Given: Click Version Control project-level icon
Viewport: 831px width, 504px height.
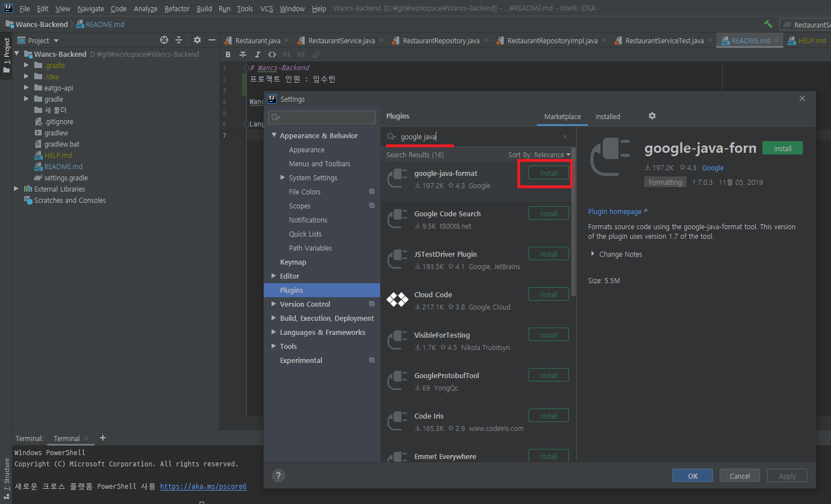Looking at the screenshot, I should [x=372, y=304].
